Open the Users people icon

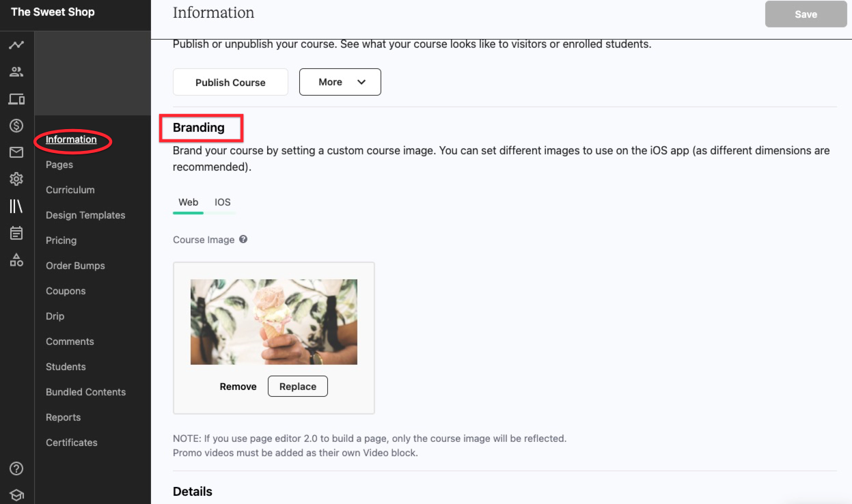click(x=16, y=72)
